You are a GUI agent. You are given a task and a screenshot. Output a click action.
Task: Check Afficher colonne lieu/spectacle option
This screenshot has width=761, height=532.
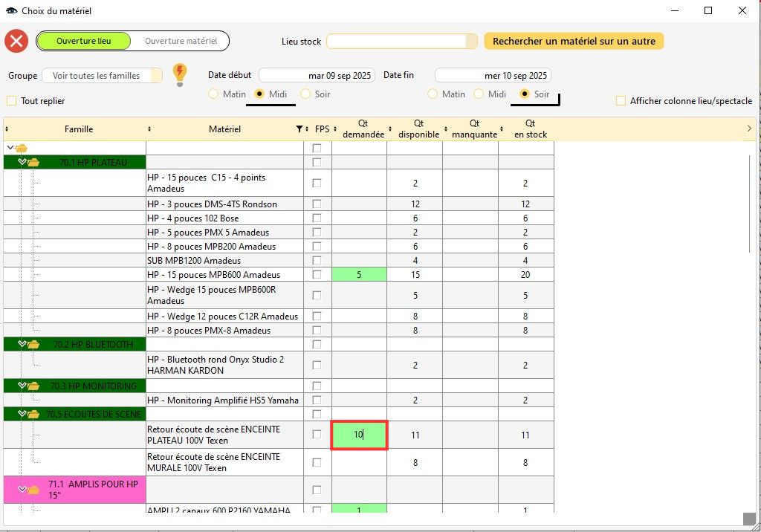point(621,101)
